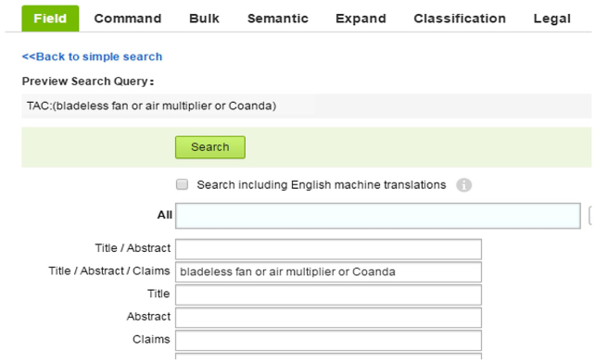This screenshot has width=608, height=364.
Task: Focus the All search input field
Action: click(377, 215)
